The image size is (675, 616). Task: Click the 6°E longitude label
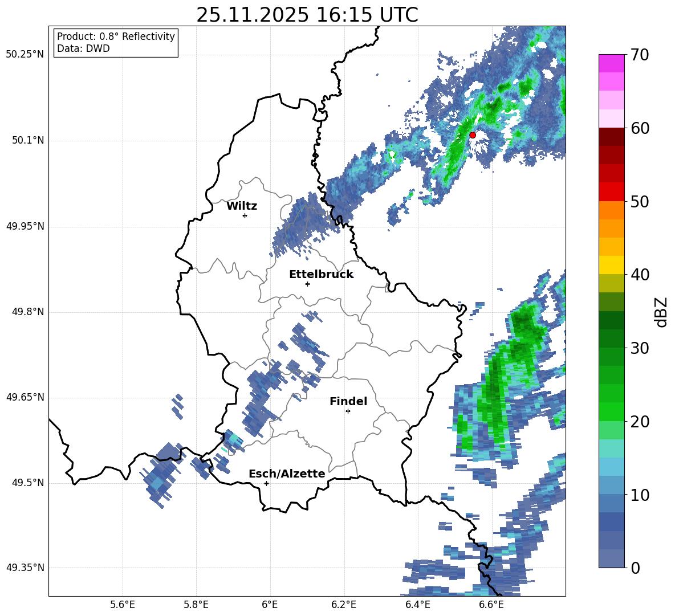[270, 605]
